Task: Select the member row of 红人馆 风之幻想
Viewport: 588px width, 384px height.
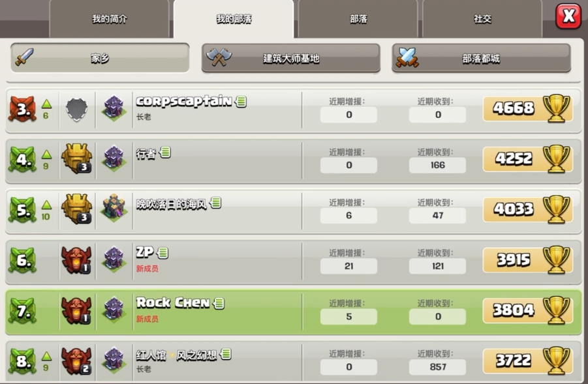Action: click(x=294, y=361)
